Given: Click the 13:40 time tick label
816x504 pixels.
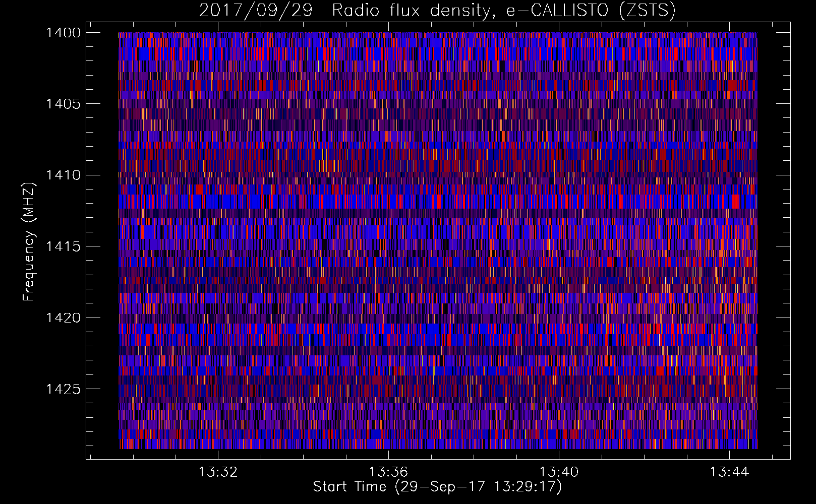Looking at the screenshot, I should (x=559, y=472).
